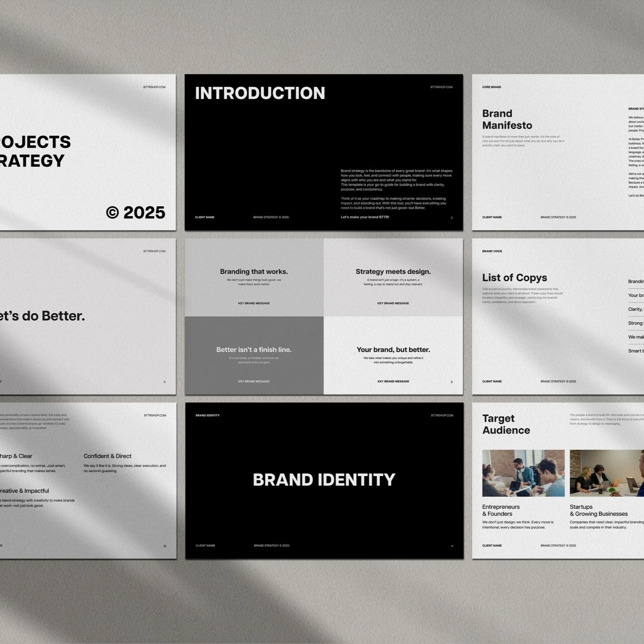Image resolution: width=644 pixels, height=644 pixels.
Task: Click the 'Brand strategy is the backbone' paragraph
Action: pyautogui.click(x=396, y=180)
